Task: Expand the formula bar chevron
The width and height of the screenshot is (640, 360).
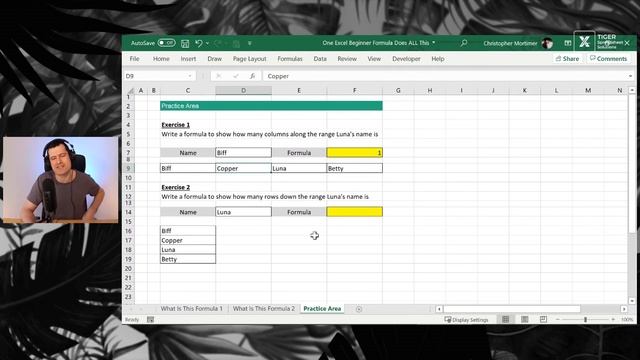Action: click(x=630, y=76)
